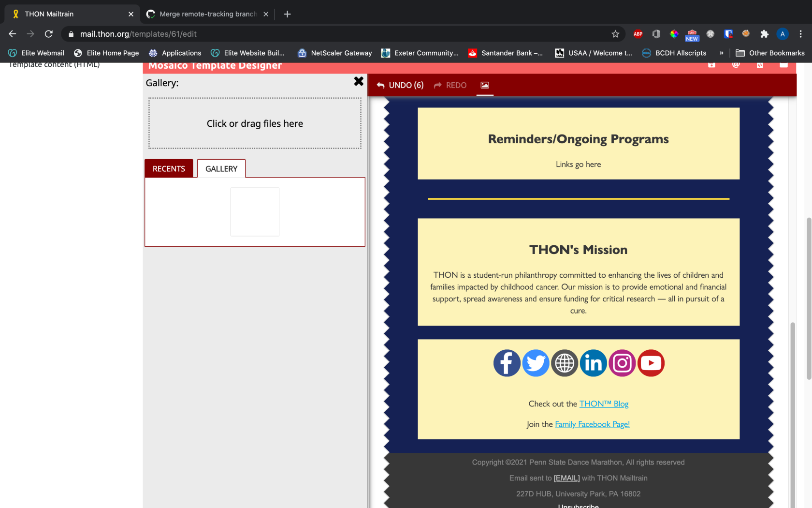Click the Twitter social icon
The width and height of the screenshot is (812, 508).
point(536,363)
